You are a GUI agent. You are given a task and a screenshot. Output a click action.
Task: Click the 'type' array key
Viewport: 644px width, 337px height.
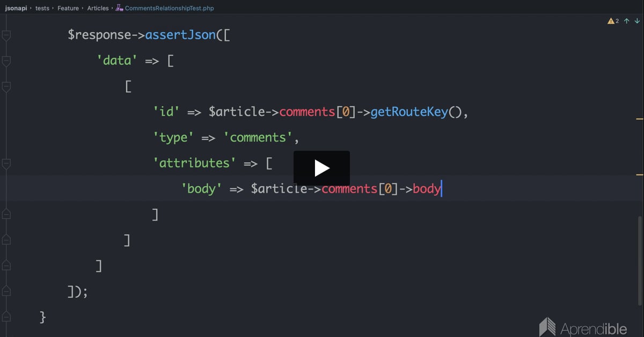(x=174, y=138)
